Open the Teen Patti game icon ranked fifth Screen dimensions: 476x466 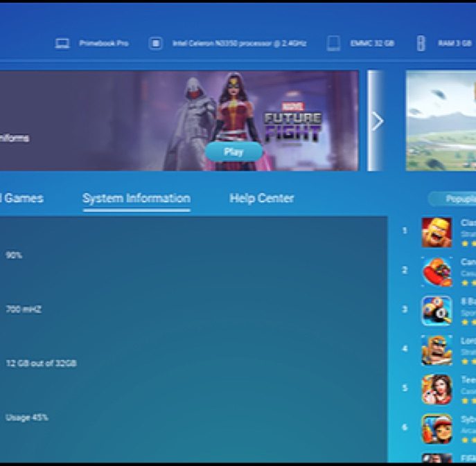pos(437,389)
